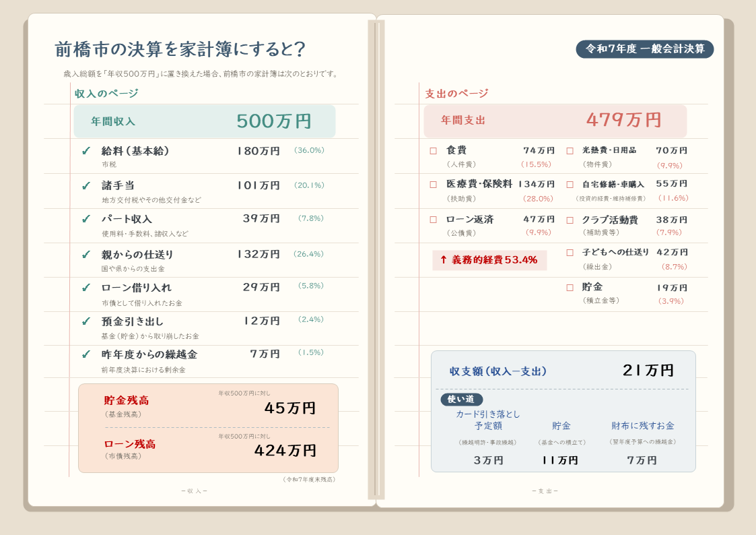Click the カード引き落とし予定額 label

click(488, 420)
